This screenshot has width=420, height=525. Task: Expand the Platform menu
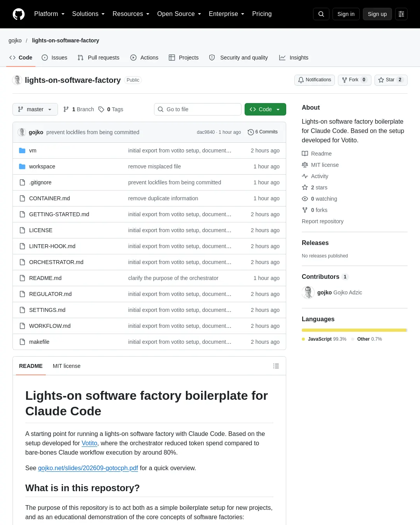click(49, 14)
